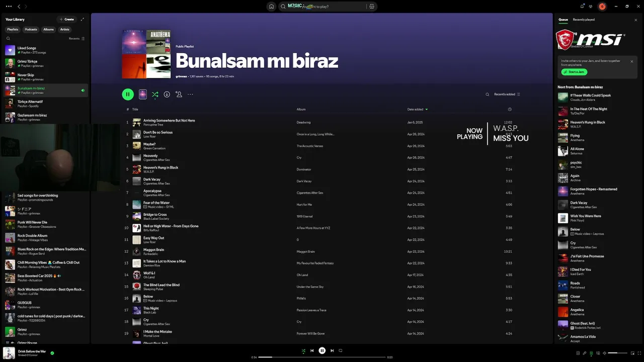Dismiss the Jam invitation banner
Viewport: 644px width, 362px height.
click(632, 61)
